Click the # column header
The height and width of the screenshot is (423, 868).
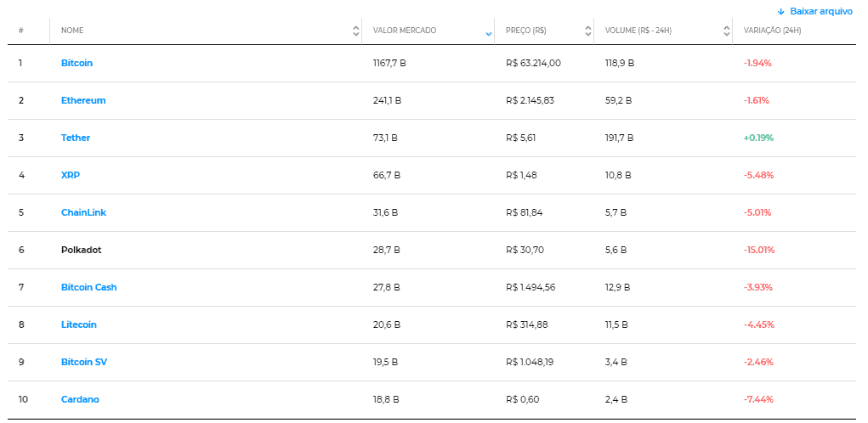21,31
